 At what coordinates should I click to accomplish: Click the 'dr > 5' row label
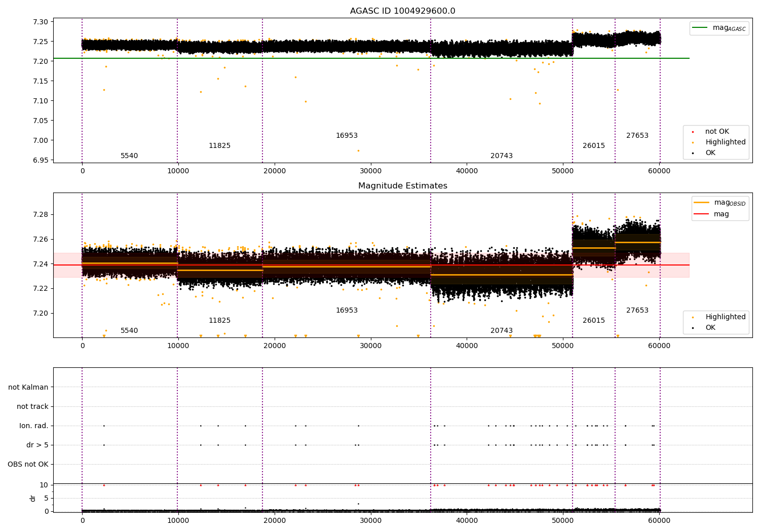point(37,445)
